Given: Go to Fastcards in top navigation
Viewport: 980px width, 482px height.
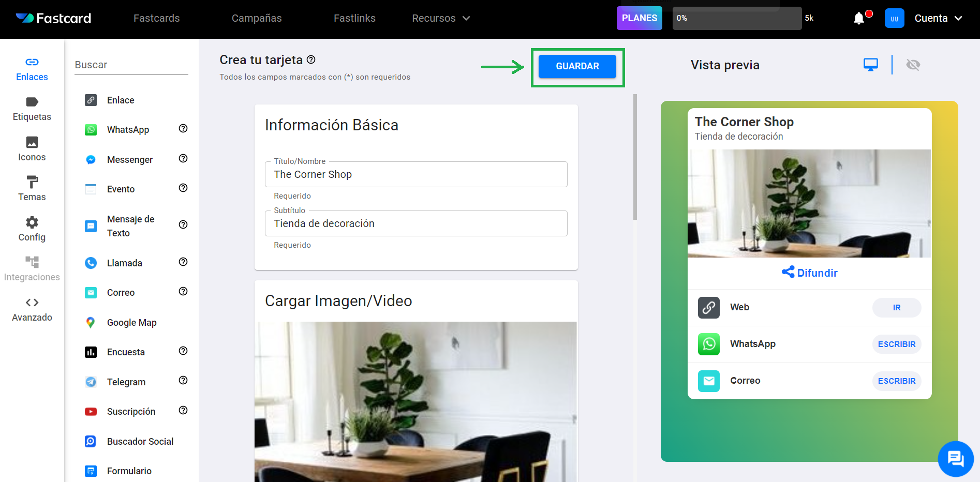Looking at the screenshot, I should click(157, 18).
